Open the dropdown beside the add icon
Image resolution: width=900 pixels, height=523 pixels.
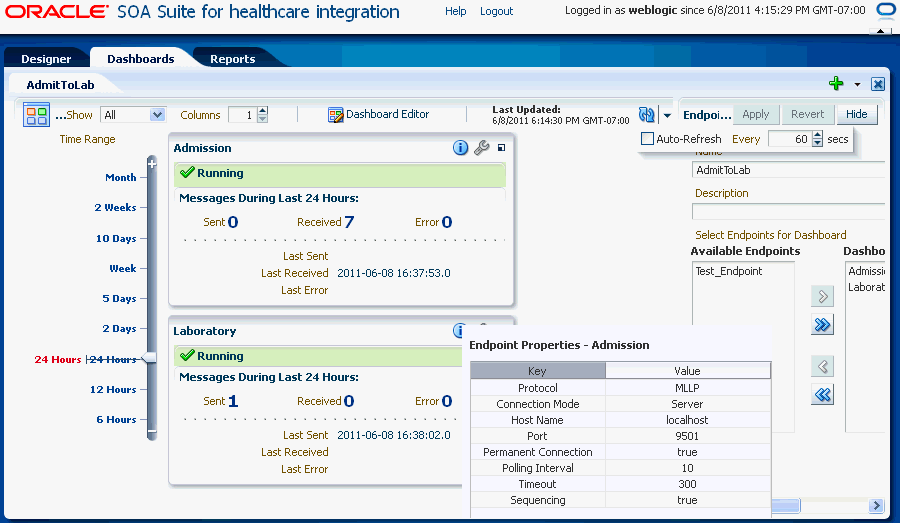[x=857, y=85]
